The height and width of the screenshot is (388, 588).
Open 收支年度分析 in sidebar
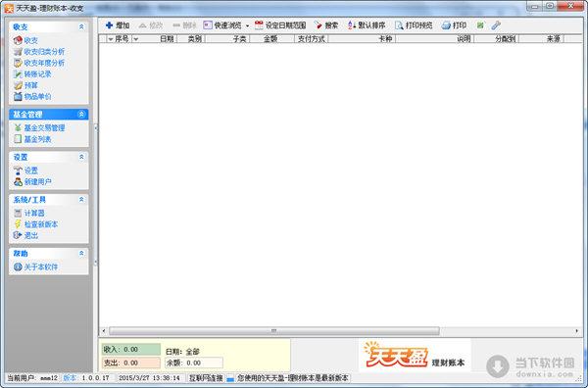[x=39, y=63]
